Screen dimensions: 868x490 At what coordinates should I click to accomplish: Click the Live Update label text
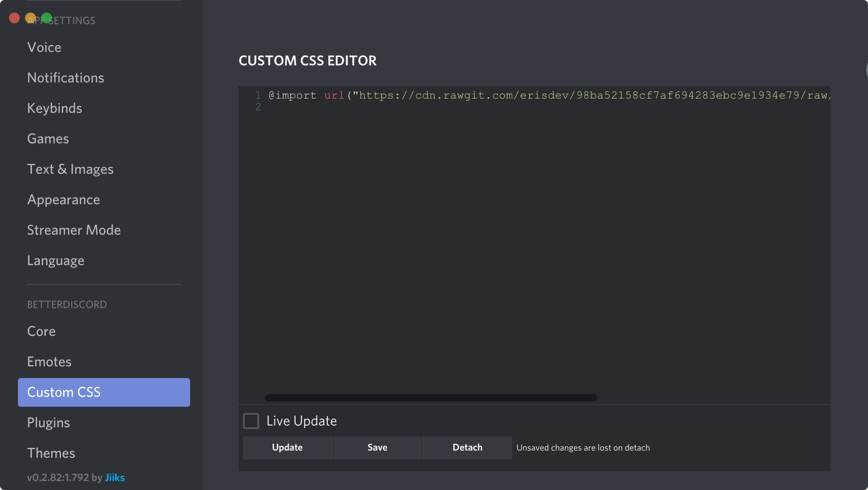pyautogui.click(x=302, y=421)
